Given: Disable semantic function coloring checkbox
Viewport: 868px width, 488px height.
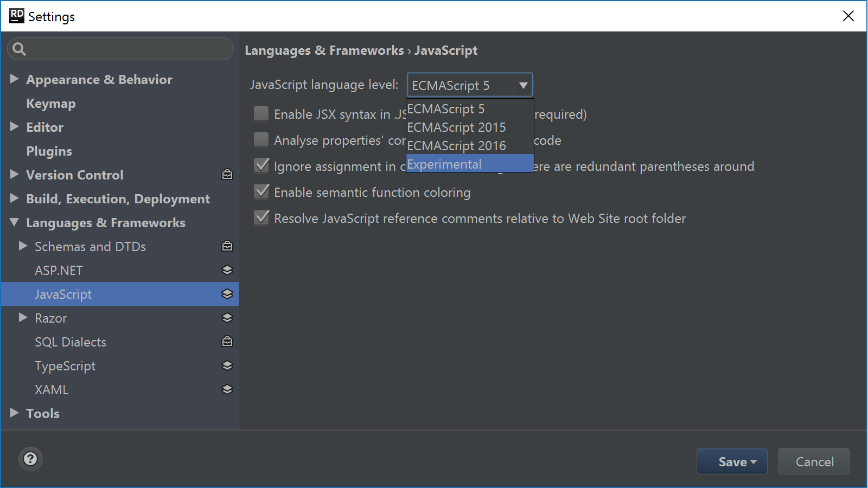Looking at the screenshot, I should click(x=261, y=191).
